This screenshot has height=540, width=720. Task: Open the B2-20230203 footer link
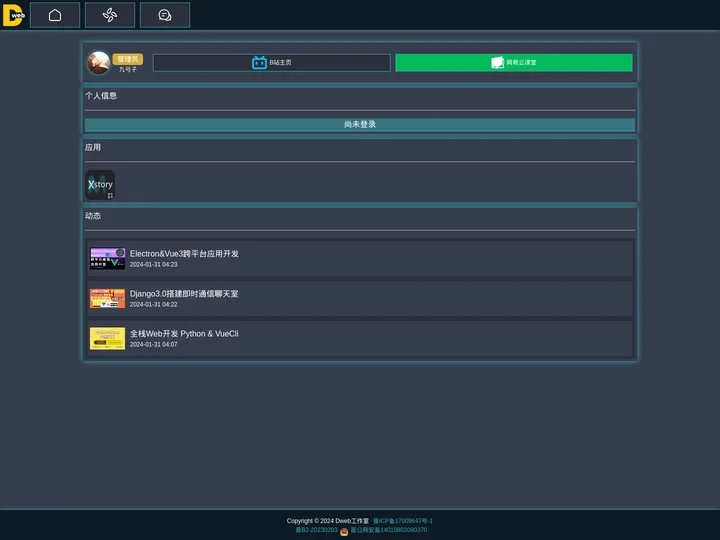click(316, 530)
